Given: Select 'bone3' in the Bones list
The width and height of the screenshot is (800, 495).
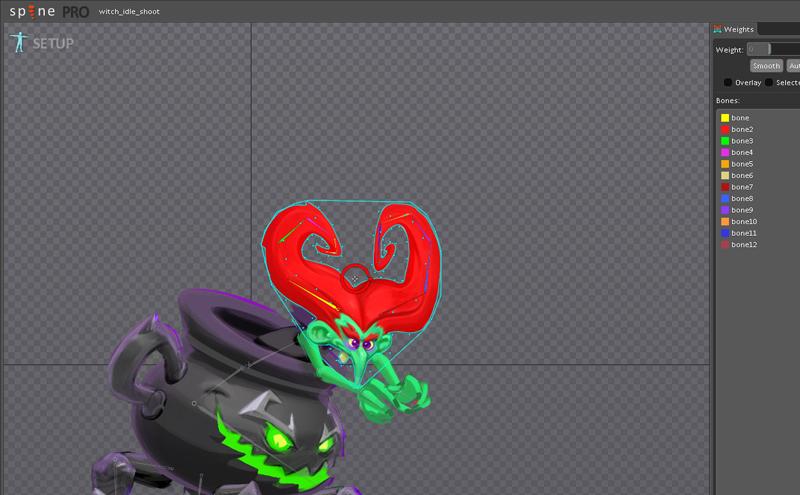Looking at the screenshot, I should 742,141.
